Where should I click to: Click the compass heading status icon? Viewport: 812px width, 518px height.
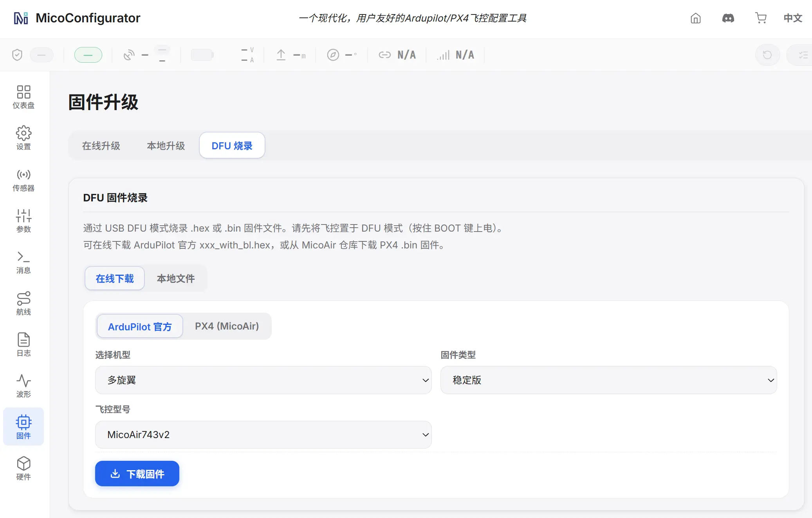(333, 55)
